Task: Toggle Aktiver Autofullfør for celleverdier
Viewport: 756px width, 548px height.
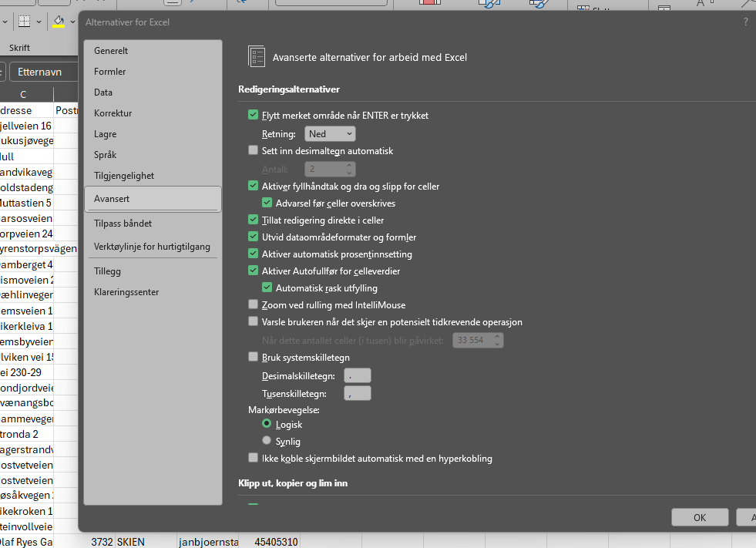Action: pyautogui.click(x=253, y=270)
